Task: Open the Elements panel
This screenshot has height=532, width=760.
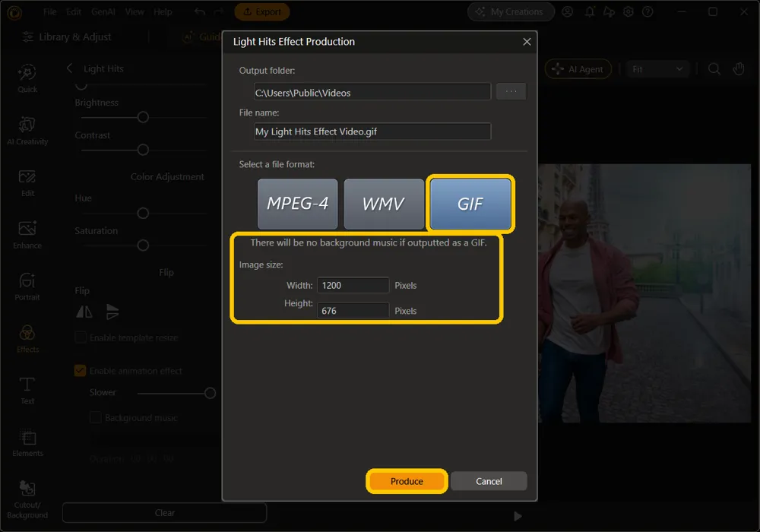Action: click(27, 442)
